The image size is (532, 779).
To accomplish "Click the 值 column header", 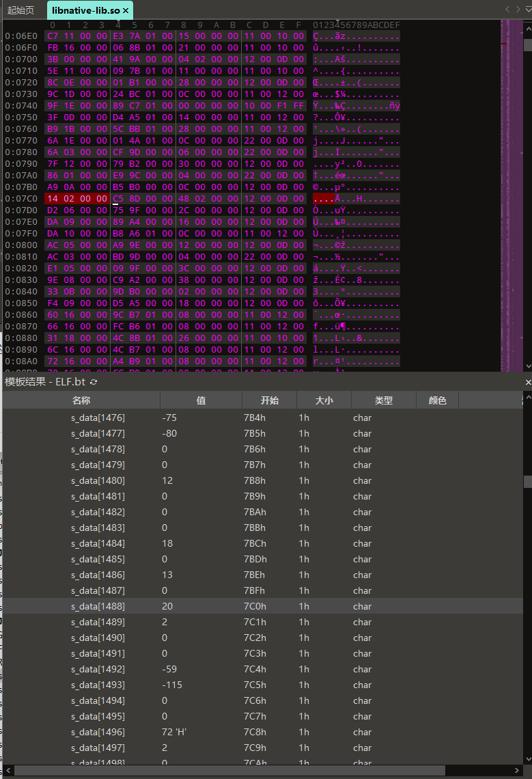I will tap(201, 400).
